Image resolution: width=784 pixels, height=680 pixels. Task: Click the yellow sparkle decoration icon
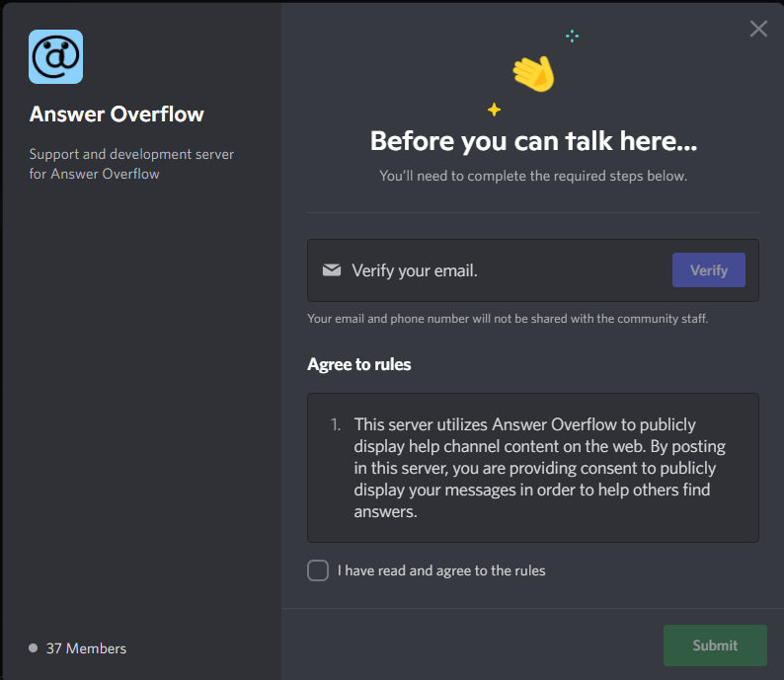click(494, 109)
